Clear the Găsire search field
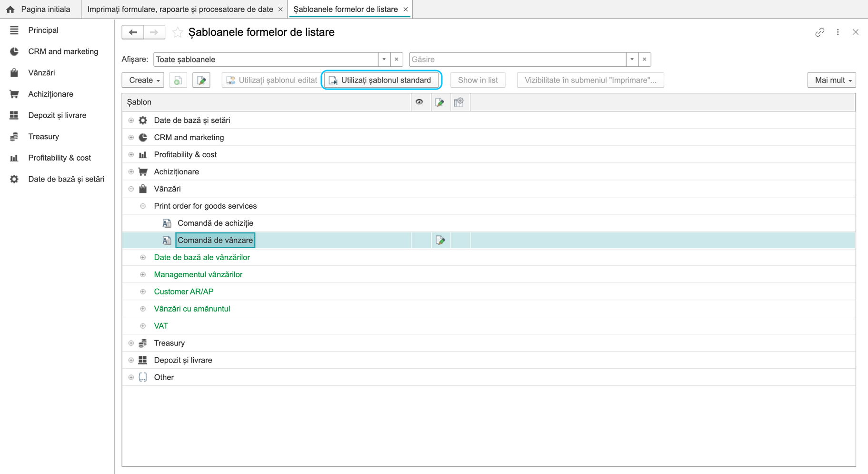The height and width of the screenshot is (474, 868). tap(645, 60)
